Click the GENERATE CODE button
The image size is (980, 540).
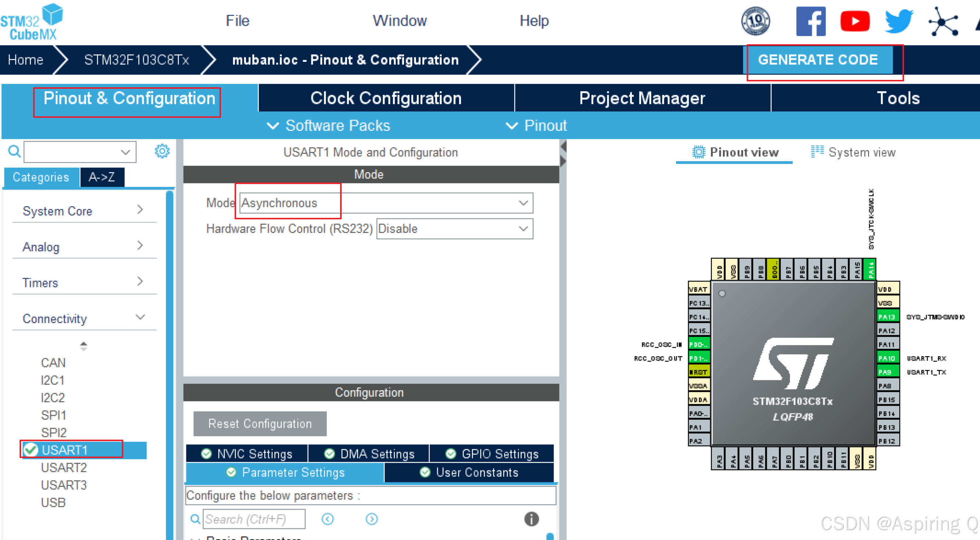(818, 60)
